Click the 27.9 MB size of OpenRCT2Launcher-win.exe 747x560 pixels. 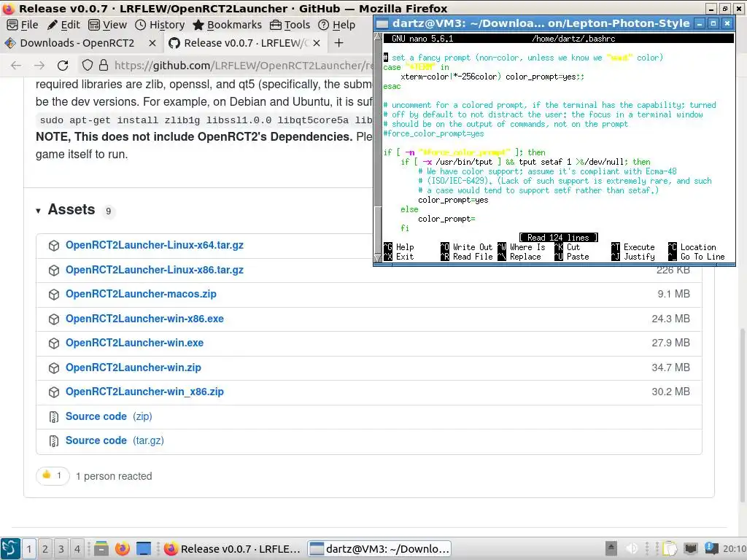671,343
